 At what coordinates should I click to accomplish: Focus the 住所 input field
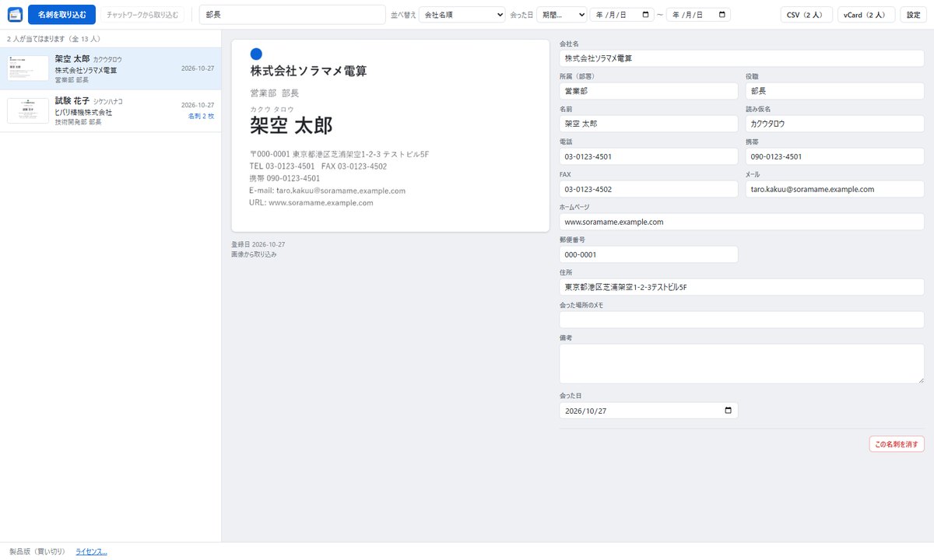coord(742,287)
